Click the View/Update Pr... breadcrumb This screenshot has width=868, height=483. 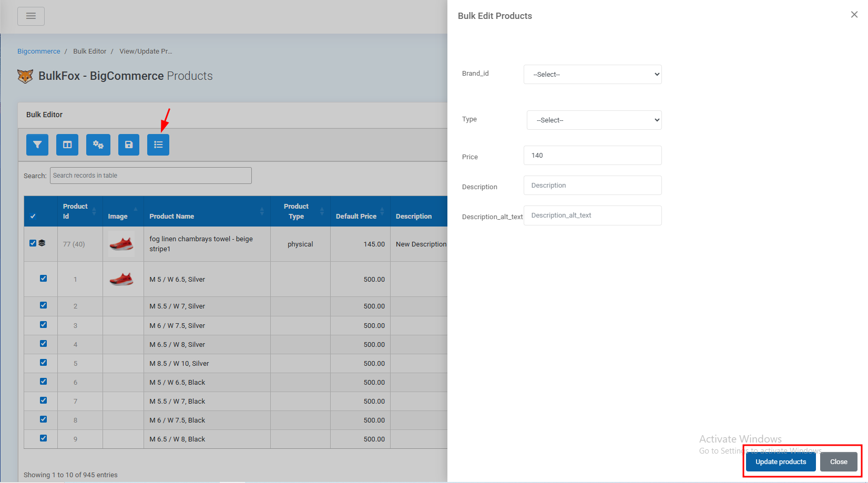(146, 52)
